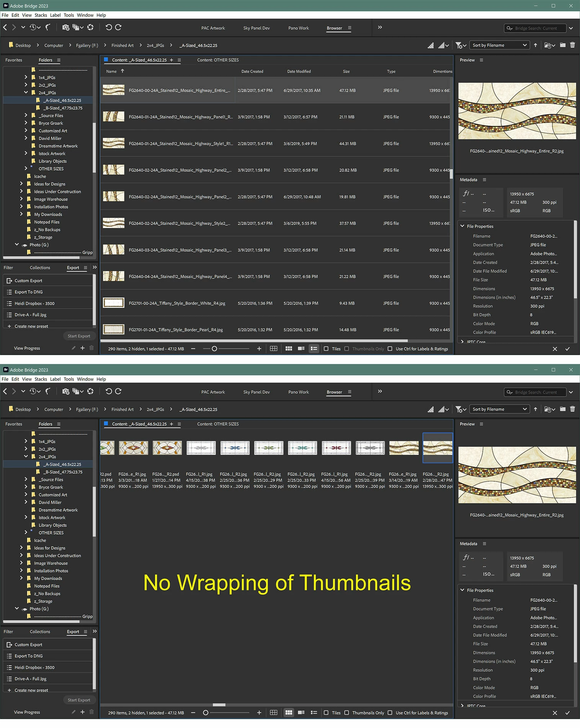Select Custom Export in upper Export panel
This screenshot has height=728, width=580.
click(48, 280)
